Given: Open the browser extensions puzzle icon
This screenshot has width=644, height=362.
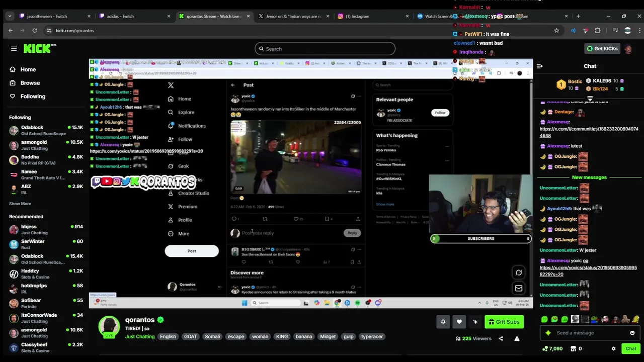Looking at the screenshot, I should (598, 31).
